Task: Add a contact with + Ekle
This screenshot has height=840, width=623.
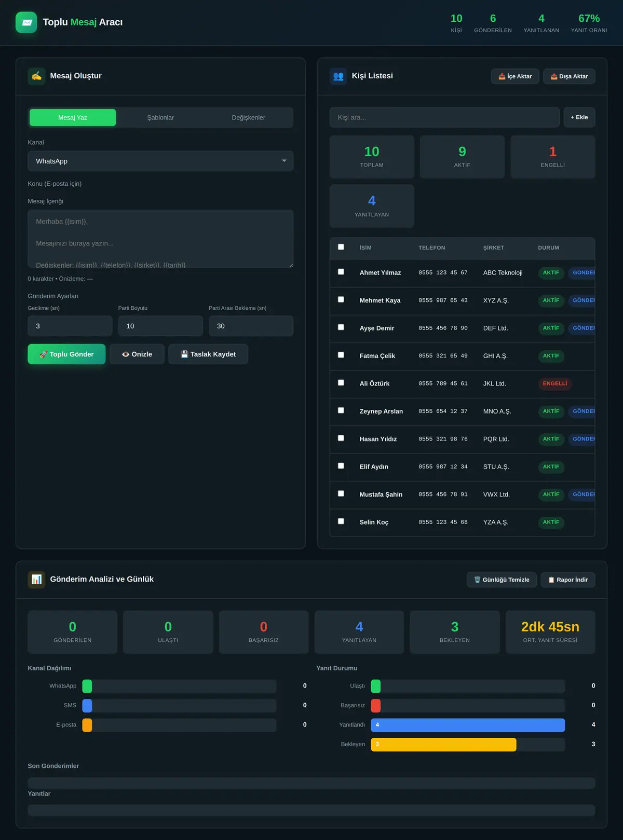Action: tap(579, 117)
